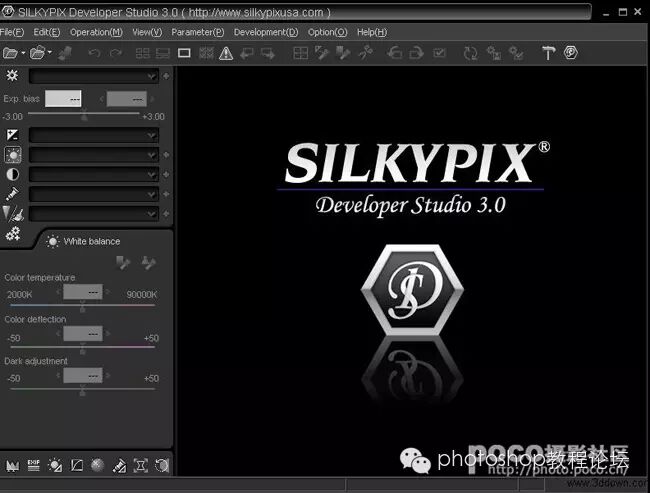Click the redo arrow icon

point(116,53)
